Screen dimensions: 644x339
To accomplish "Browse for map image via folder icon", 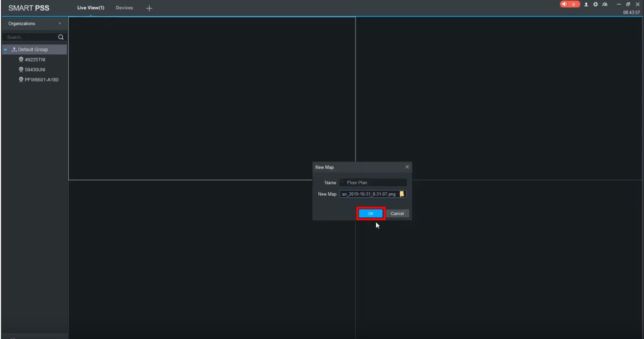I will (x=402, y=194).
